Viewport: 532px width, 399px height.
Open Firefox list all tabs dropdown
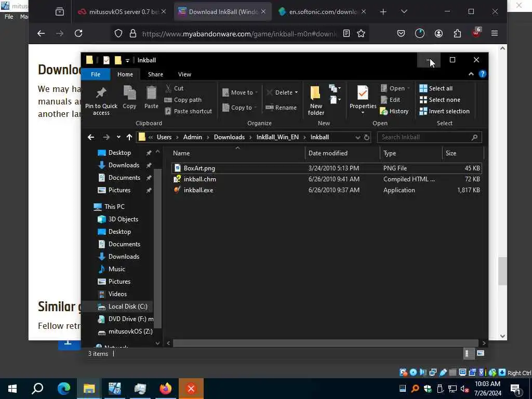click(404, 11)
